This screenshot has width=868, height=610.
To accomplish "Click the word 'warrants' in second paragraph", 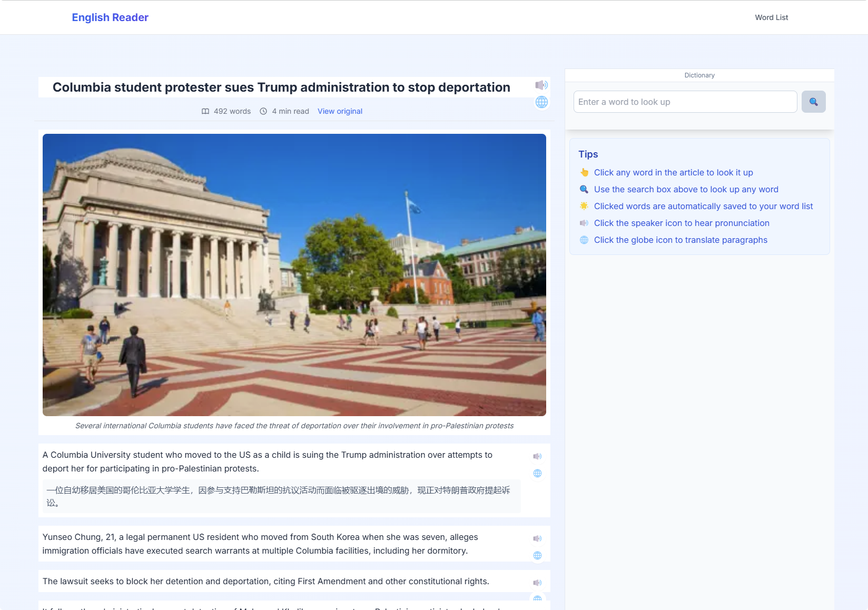I will pos(228,550).
